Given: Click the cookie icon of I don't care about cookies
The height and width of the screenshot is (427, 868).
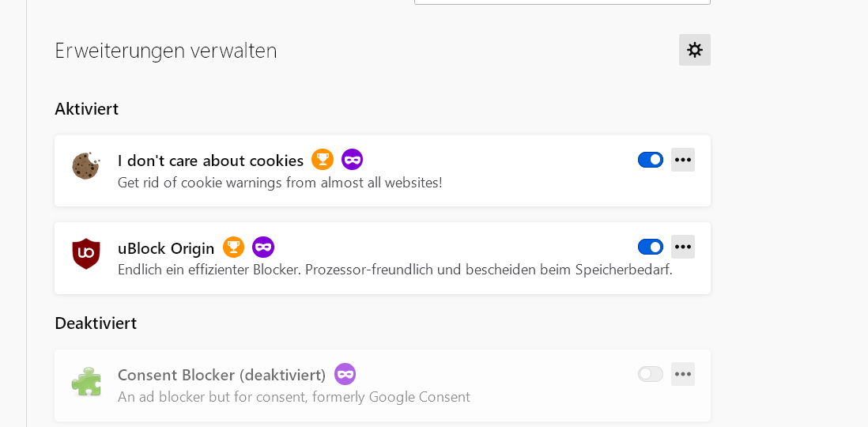Looking at the screenshot, I should (x=85, y=166).
